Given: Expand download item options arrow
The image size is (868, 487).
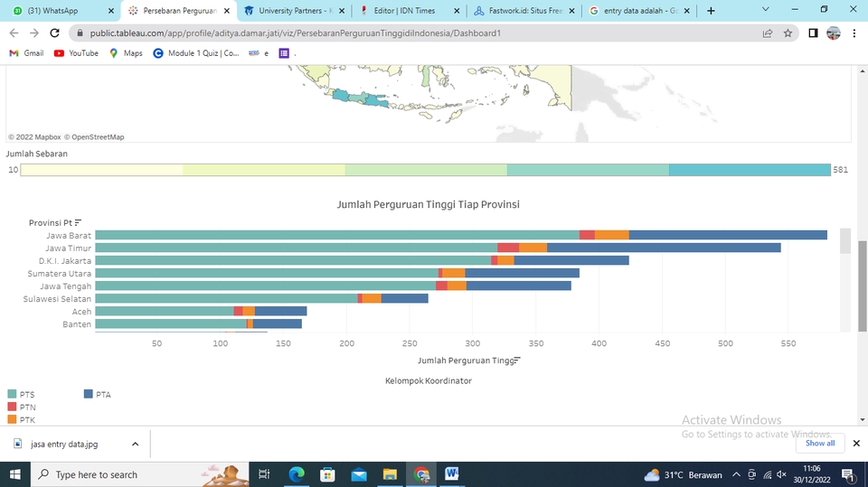Looking at the screenshot, I should click(x=135, y=445).
